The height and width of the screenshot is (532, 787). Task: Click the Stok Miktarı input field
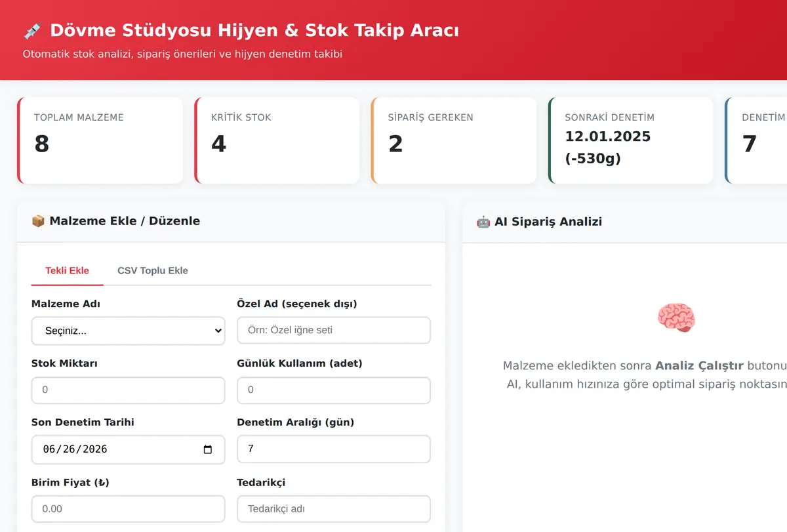pyautogui.click(x=128, y=390)
